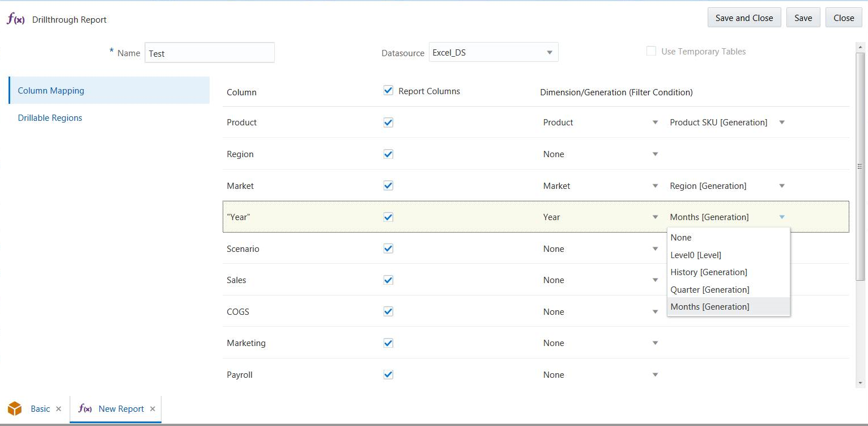Enable Use Temporary Tables checkbox
This screenshot has height=426, width=868.
coord(651,51)
